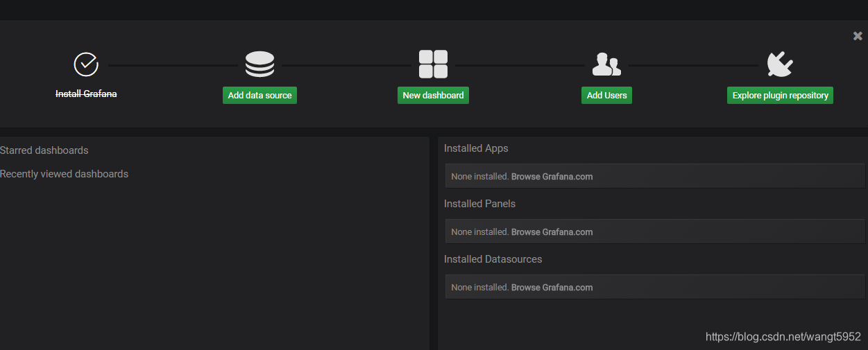Close the getting started panel
Image resolution: width=868 pixels, height=350 pixels.
[858, 36]
